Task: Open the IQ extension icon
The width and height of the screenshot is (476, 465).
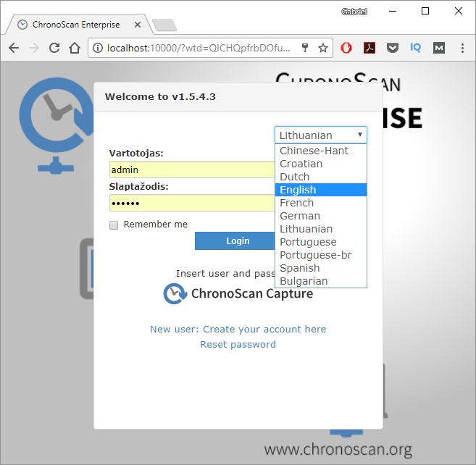Action: click(416, 48)
